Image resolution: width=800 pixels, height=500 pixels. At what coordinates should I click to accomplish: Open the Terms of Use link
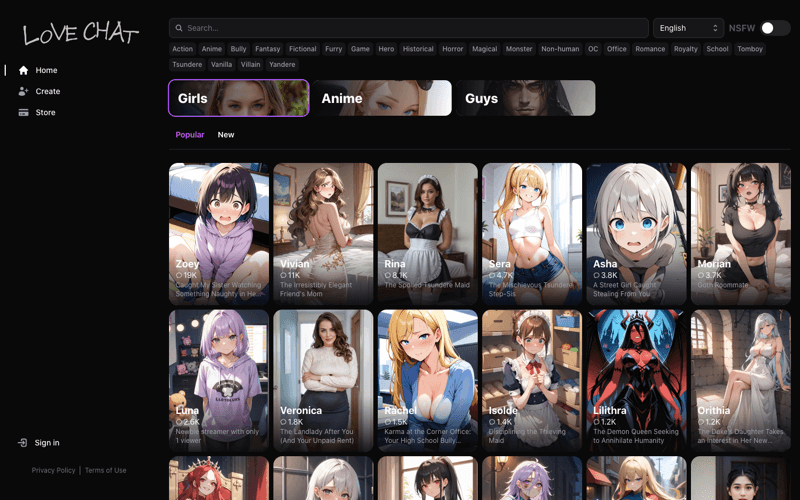[x=106, y=470]
